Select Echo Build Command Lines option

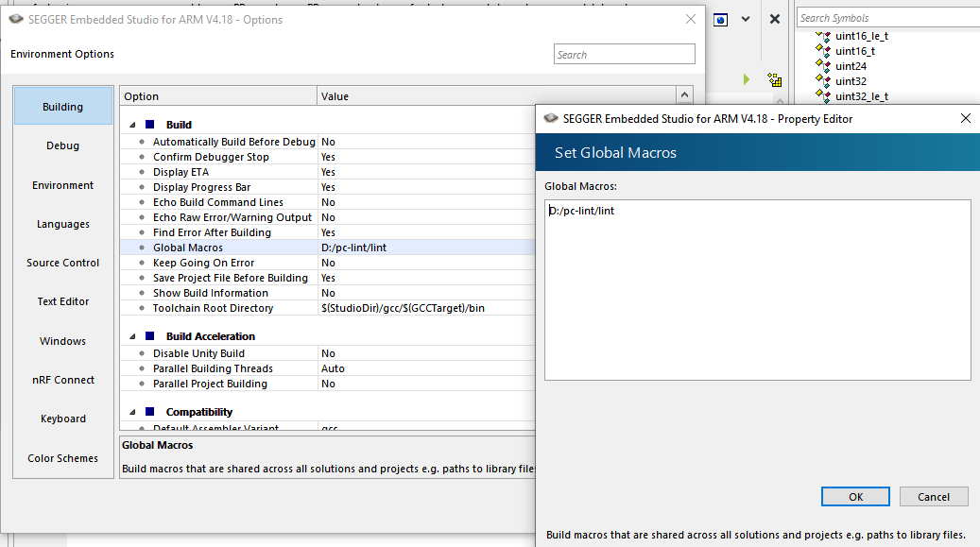(x=218, y=202)
